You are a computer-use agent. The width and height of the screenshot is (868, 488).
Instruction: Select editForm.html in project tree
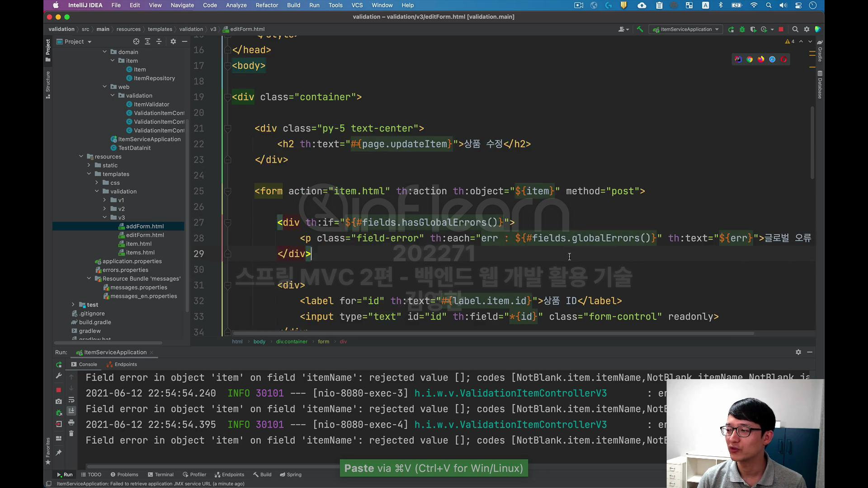(x=145, y=235)
